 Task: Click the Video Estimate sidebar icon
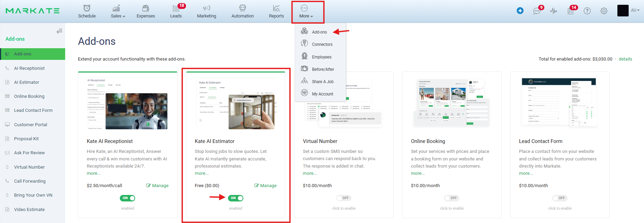[x=7, y=209]
